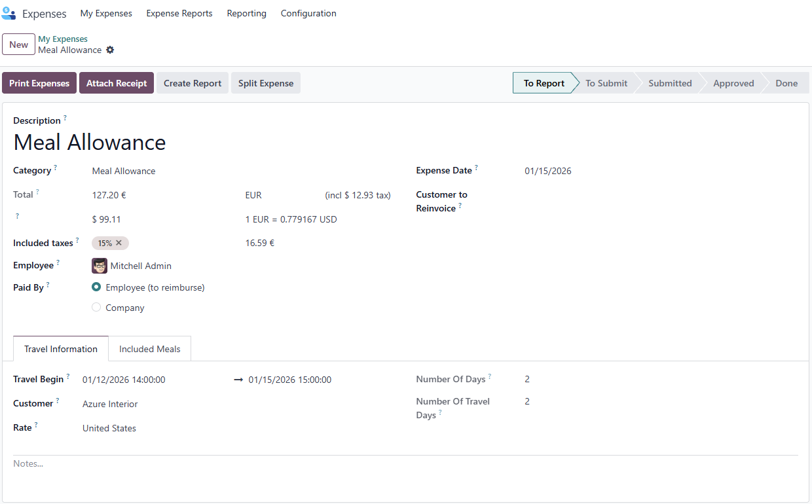Click the Attach Receipt button

117,83
